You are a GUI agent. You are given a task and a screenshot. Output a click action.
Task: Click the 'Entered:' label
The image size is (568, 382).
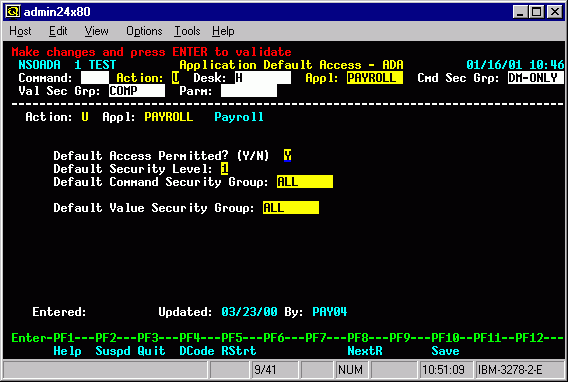pyautogui.click(x=59, y=312)
